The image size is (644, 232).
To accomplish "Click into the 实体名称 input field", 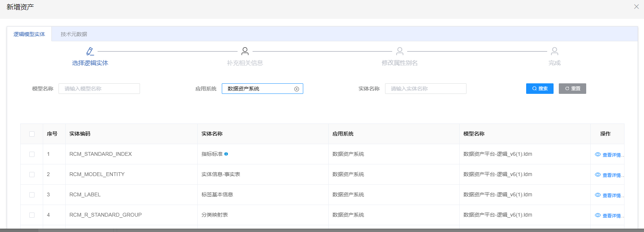I will 426,89.
